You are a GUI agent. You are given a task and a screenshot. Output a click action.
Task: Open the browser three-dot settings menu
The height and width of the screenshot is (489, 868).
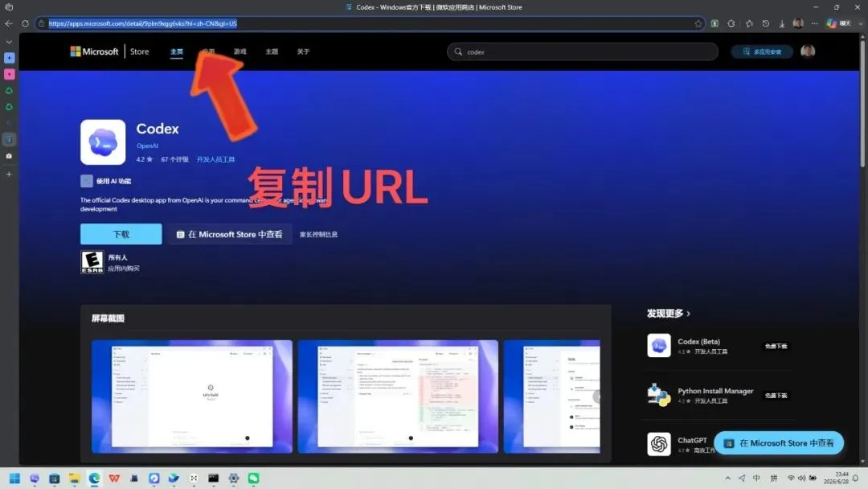point(814,23)
